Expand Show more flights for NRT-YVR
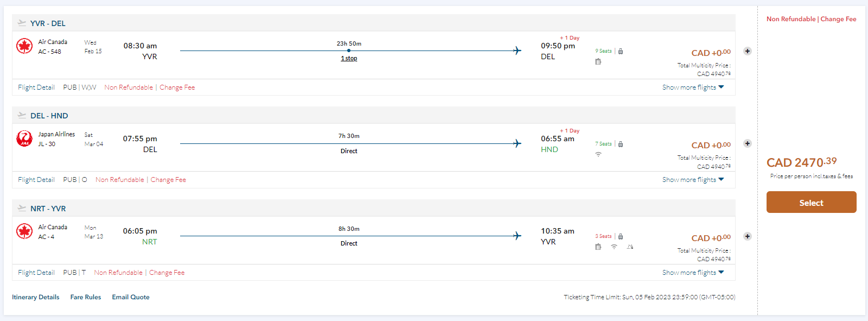 click(693, 273)
